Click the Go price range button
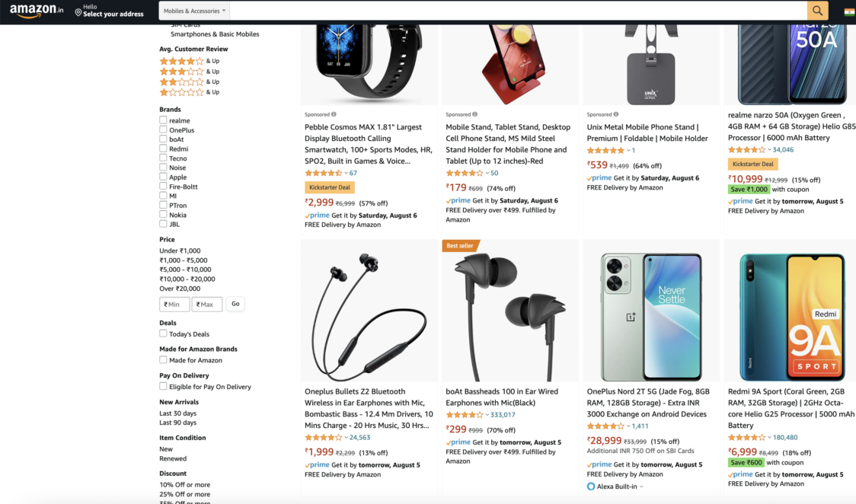Image resolution: width=856 pixels, height=504 pixels. [235, 304]
